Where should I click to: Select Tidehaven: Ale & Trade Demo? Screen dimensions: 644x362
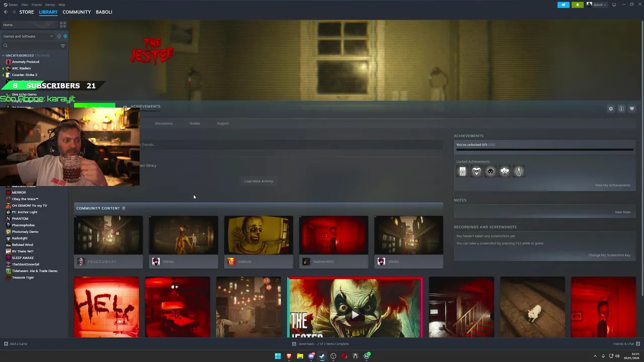click(x=34, y=271)
